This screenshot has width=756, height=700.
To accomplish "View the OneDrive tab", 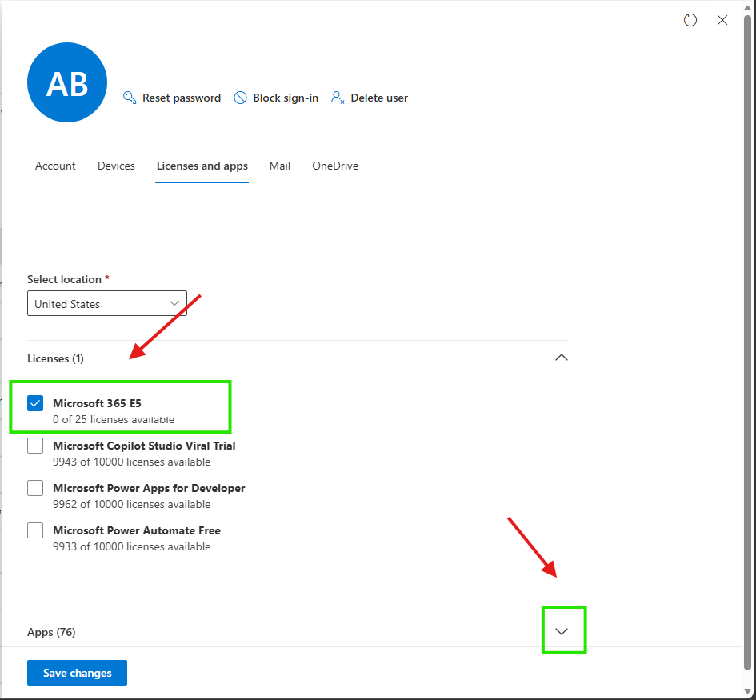I will (335, 166).
